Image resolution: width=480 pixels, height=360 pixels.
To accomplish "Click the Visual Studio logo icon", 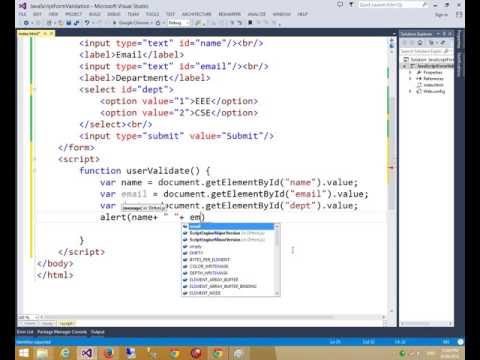I will pos(23,5).
